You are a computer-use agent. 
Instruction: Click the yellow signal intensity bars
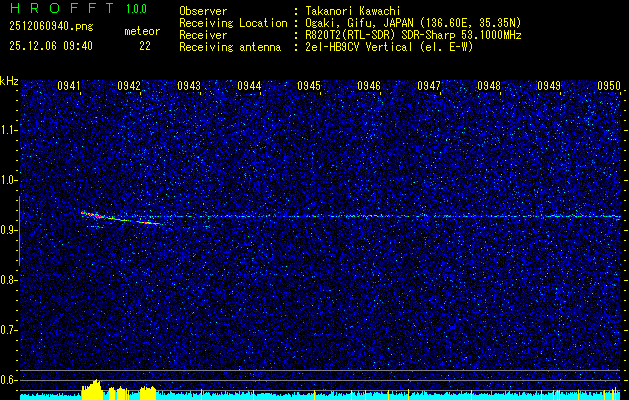point(94,389)
